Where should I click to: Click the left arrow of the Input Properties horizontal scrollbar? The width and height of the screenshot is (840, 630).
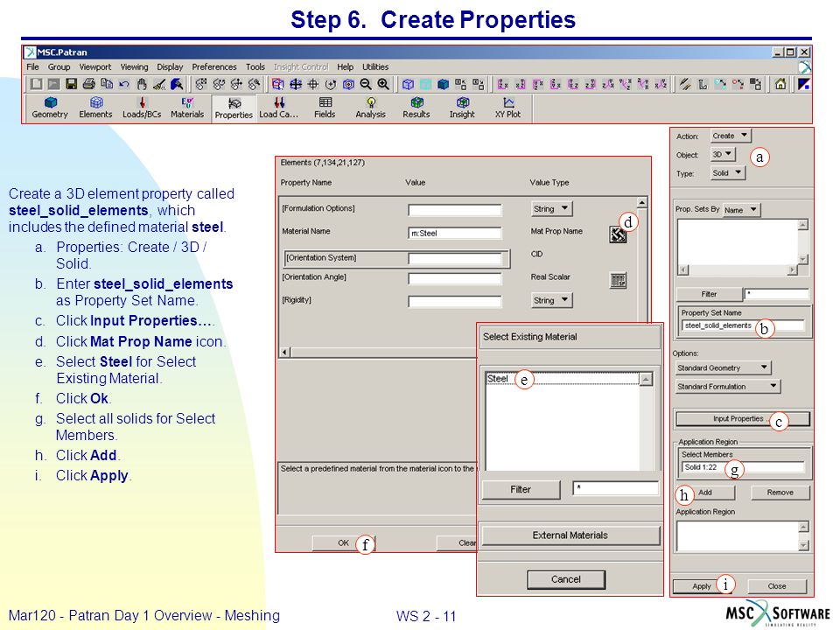[285, 352]
